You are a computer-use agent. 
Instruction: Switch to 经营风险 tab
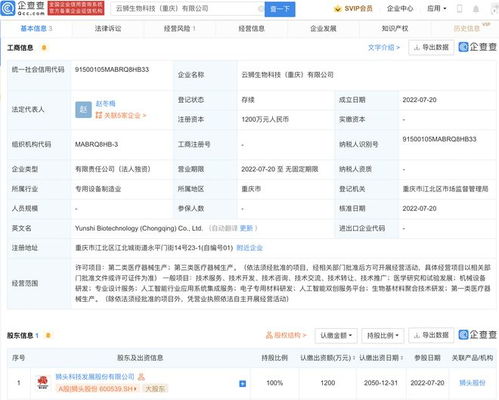(179, 29)
